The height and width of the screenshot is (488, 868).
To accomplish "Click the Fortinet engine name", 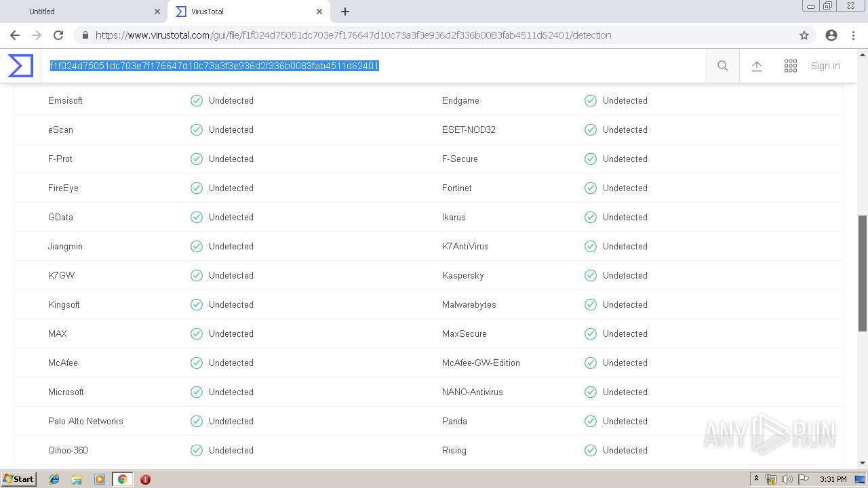I will click(457, 188).
